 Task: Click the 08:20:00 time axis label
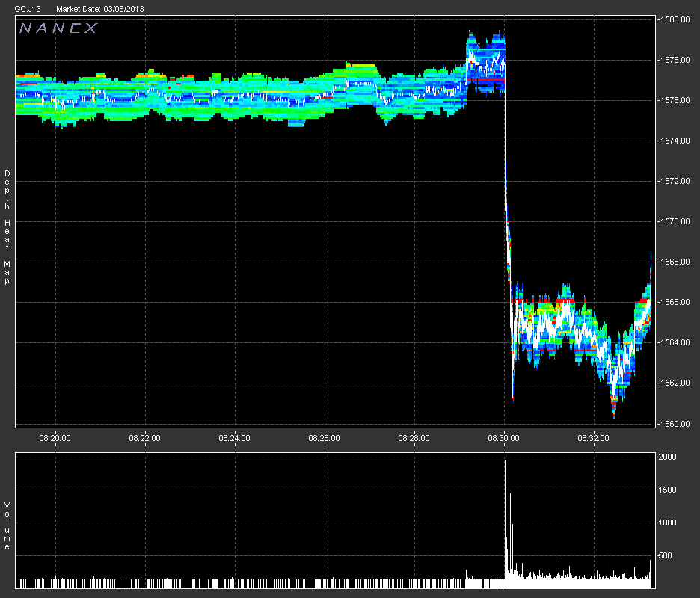tap(55, 438)
